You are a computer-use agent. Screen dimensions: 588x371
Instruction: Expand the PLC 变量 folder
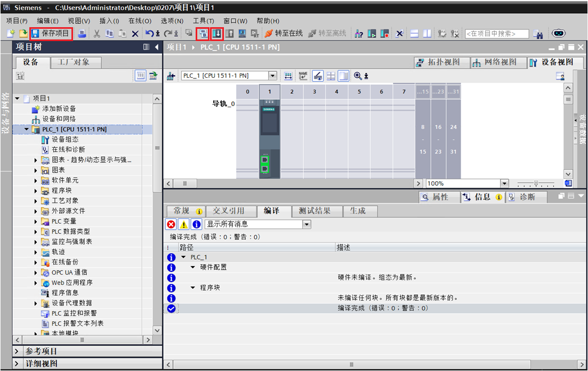36,222
